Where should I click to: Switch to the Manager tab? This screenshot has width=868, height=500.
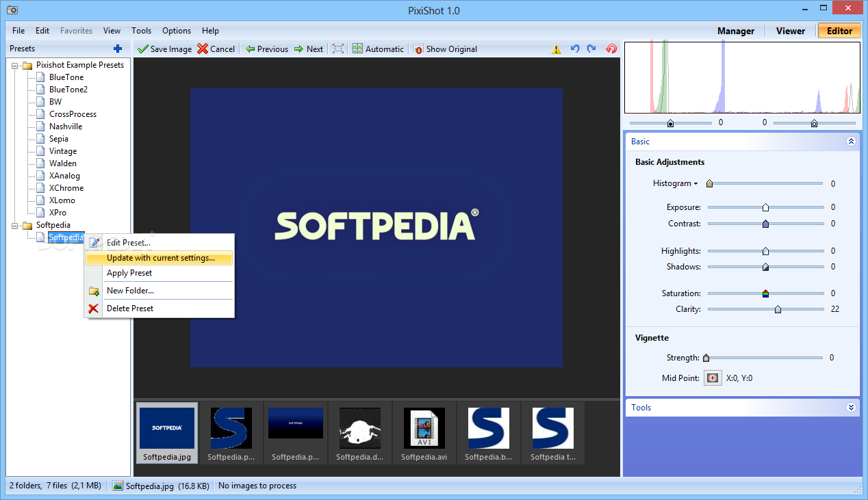(x=736, y=31)
